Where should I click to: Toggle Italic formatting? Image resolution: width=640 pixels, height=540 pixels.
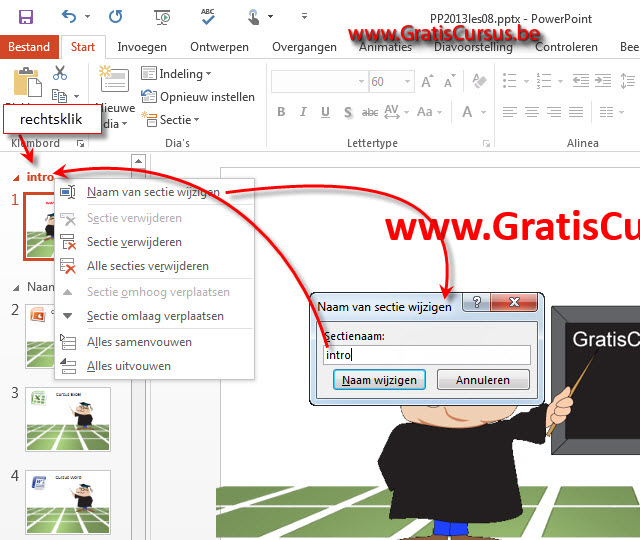coord(303,112)
